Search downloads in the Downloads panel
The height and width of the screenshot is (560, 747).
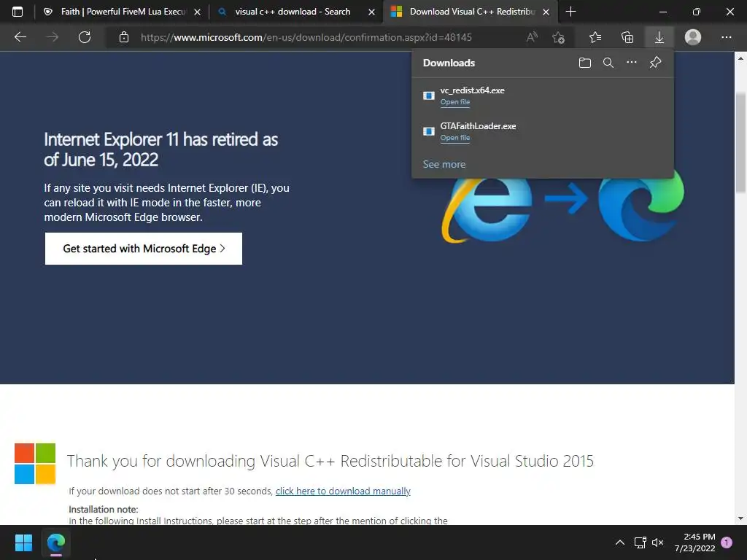(608, 63)
